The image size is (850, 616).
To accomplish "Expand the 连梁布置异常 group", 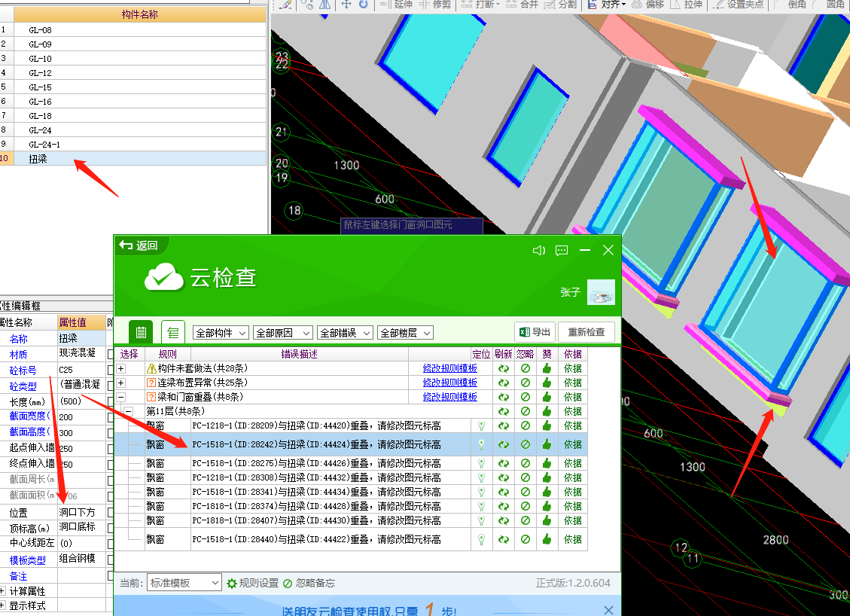I will [121, 383].
